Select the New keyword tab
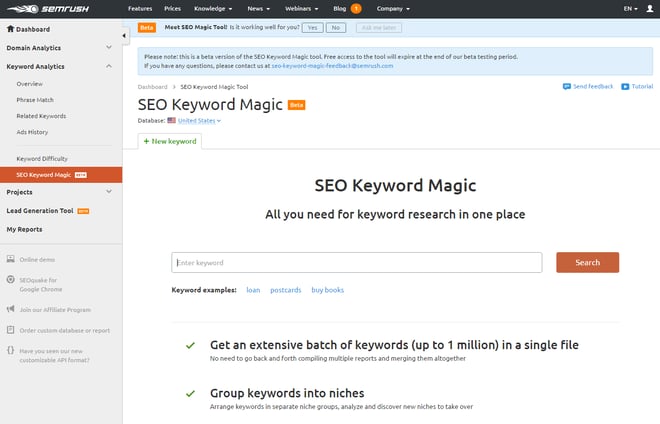This screenshot has width=660, height=424. click(x=170, y=141)
